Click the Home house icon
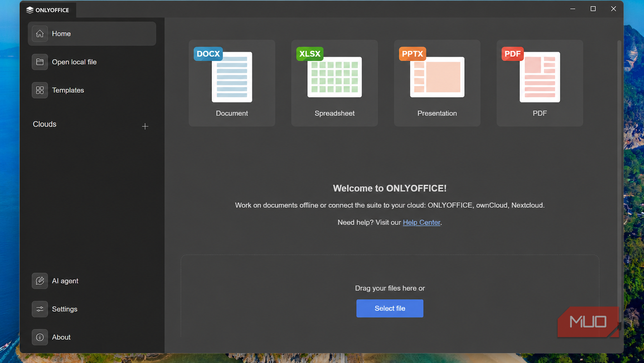The image size is (644, 363). tap(40, 34)
